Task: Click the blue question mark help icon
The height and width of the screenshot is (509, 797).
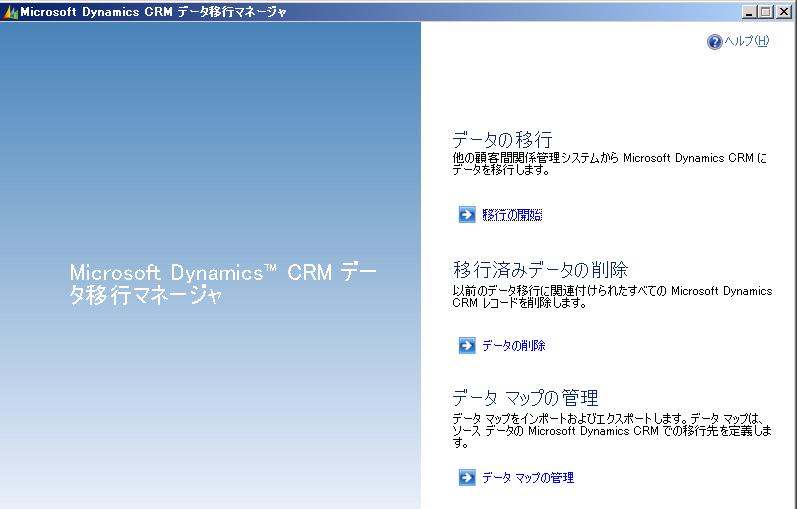Action: pyautogui.click(x=714, y=42)
